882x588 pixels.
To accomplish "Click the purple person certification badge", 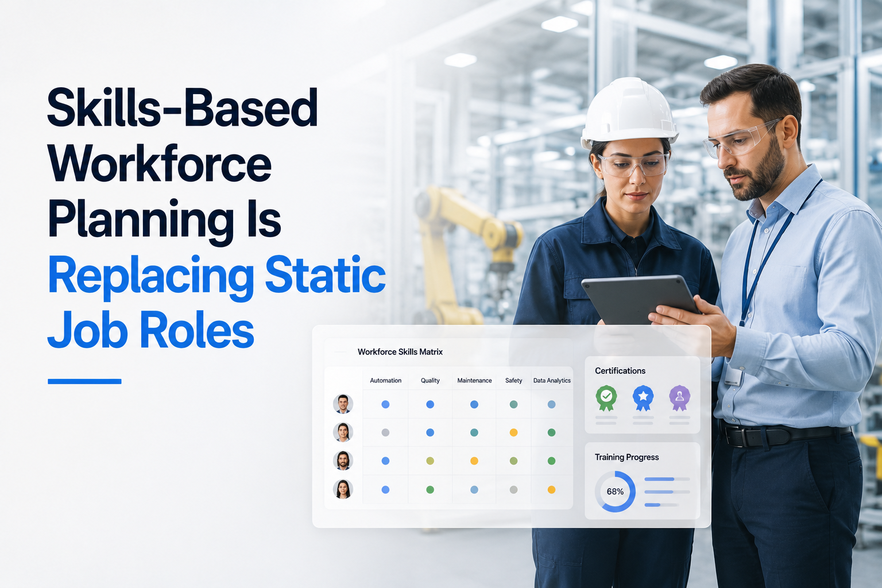I will click(x=679, y=398).
